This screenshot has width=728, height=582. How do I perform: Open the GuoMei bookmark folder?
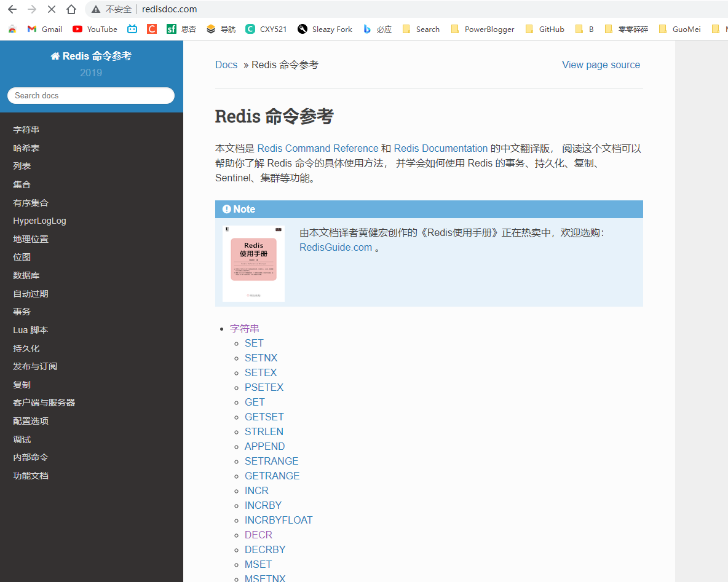pyautogui.click(x=679, y=29)
